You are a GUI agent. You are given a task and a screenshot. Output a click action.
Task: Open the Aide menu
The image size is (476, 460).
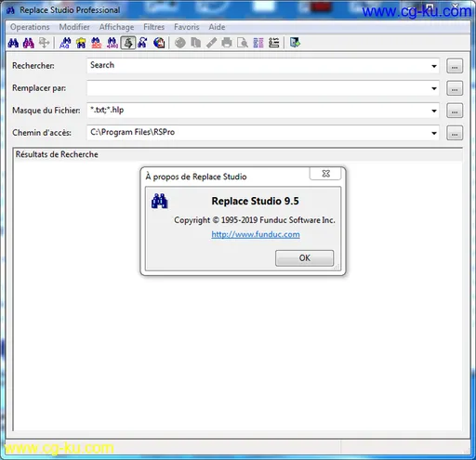pos(217,27)
